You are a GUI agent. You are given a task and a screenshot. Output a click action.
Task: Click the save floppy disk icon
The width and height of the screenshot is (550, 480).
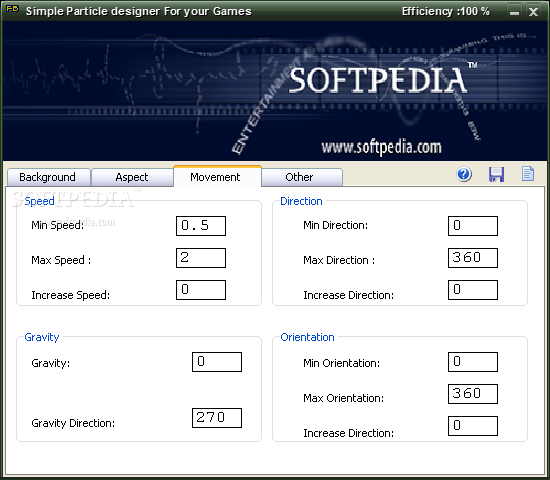point(496,174)
